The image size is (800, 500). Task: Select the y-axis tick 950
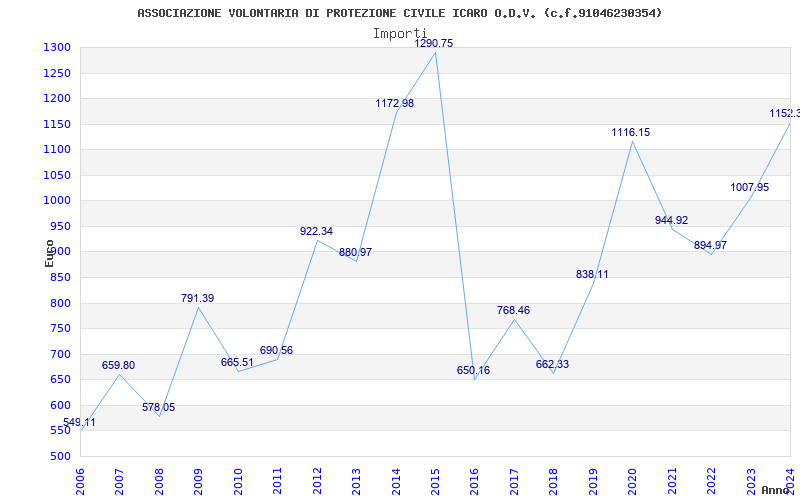(60, 227)
